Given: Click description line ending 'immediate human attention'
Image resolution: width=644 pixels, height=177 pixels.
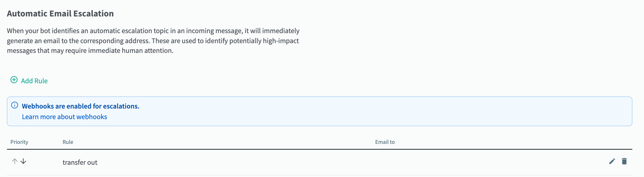Looking at the screenshot, I should pyautogui.click(x=90, y=50).
